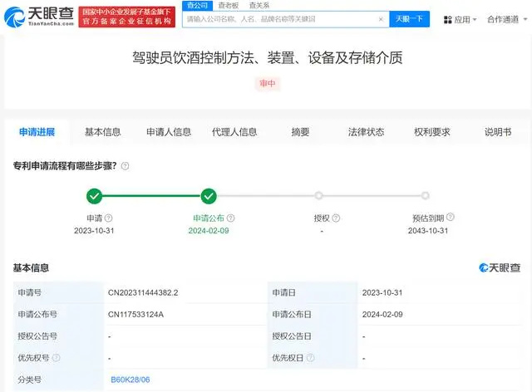Switch to the 申请进展 tab
532x392 pixels.
37,132
